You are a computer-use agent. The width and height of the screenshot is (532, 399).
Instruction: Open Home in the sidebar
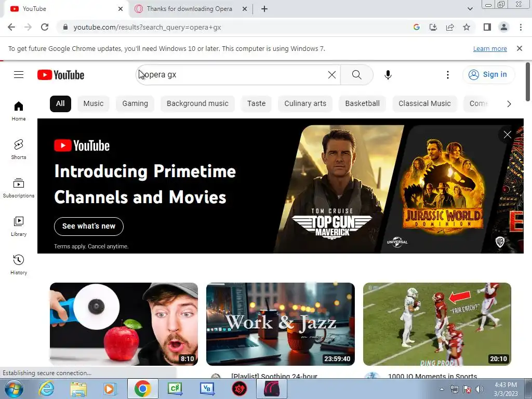click(19, 111)
